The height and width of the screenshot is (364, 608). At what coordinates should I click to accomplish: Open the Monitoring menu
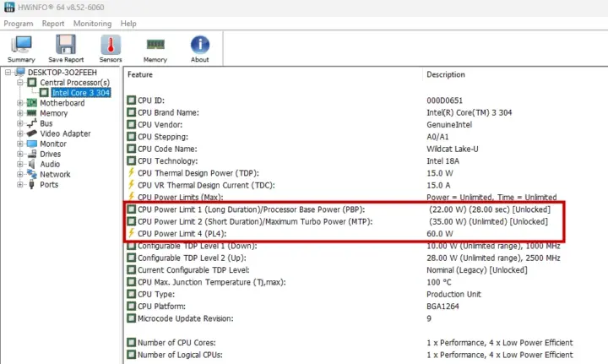pos(92,24)
